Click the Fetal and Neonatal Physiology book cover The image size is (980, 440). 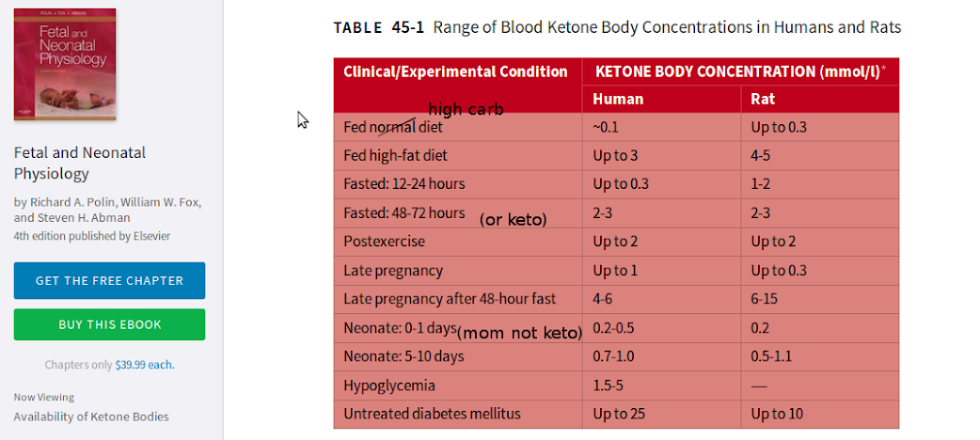(x=65, y=64)
